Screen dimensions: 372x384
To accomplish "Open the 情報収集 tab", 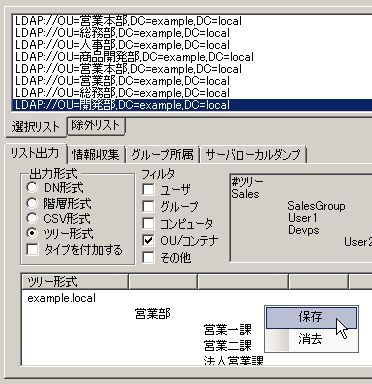I will (x=96, y=154).
